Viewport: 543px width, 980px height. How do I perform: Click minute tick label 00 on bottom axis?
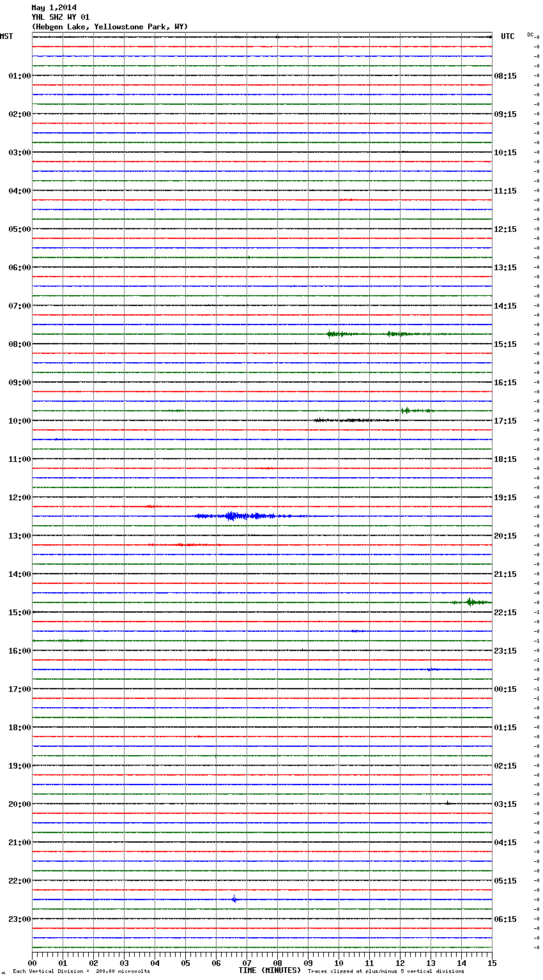[x=32, y=963]
